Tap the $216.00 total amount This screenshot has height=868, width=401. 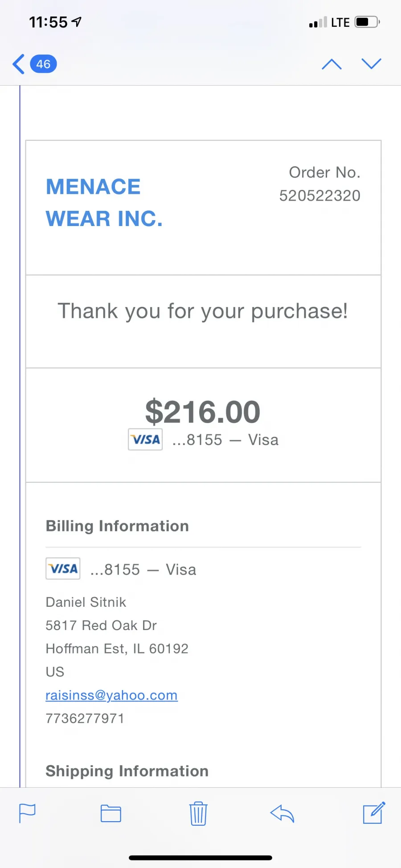pos(203,412)
